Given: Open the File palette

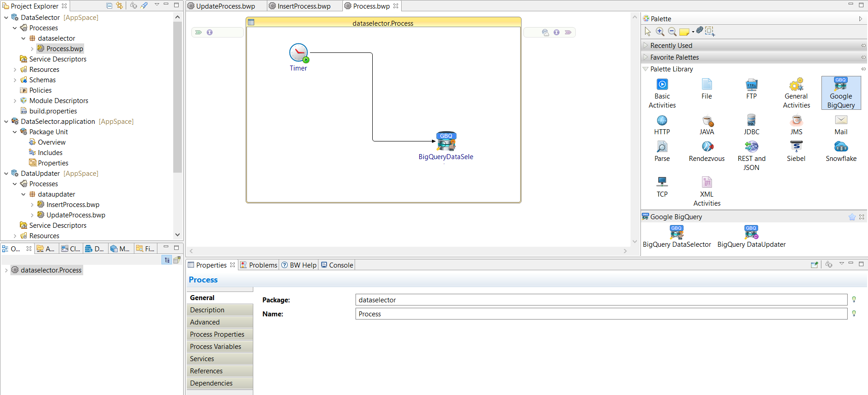Looking at the screenshot, I should tap(707, 89).
